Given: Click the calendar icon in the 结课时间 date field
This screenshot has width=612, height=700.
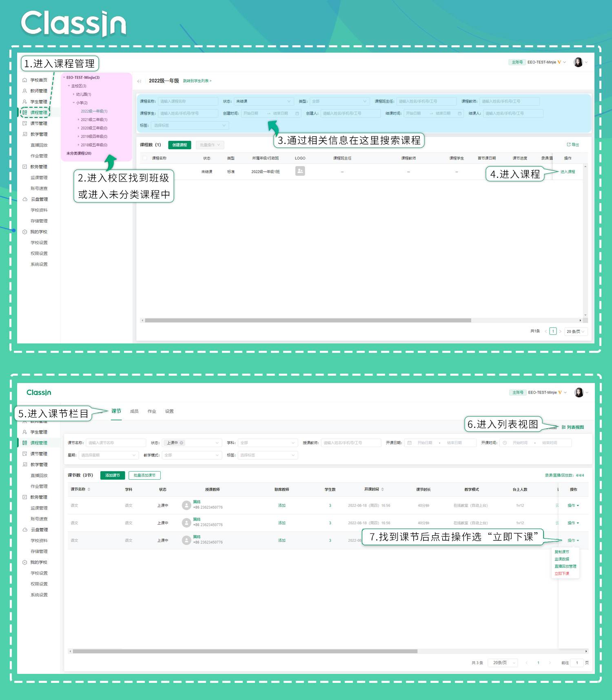Looking at the screenshot, I should [460, 113].
